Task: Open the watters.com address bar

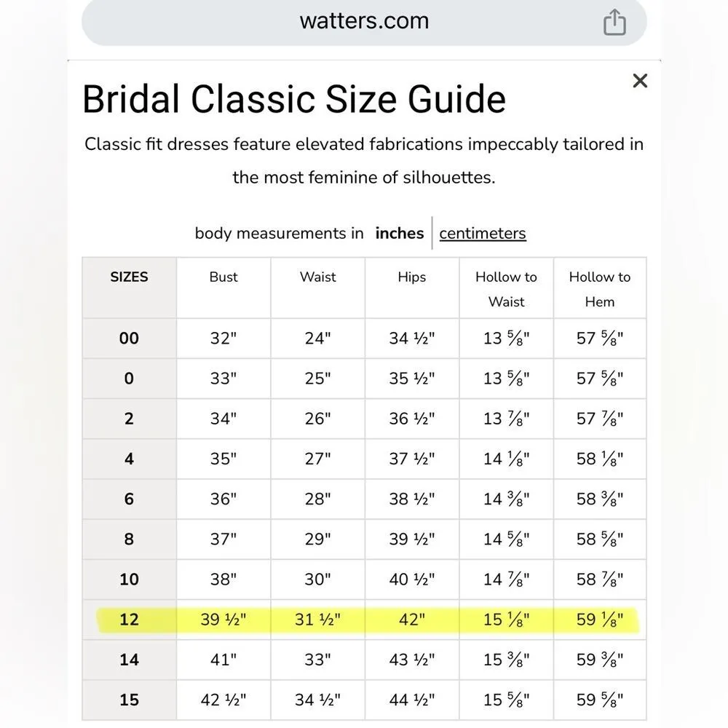Action: tap(364, 20)
